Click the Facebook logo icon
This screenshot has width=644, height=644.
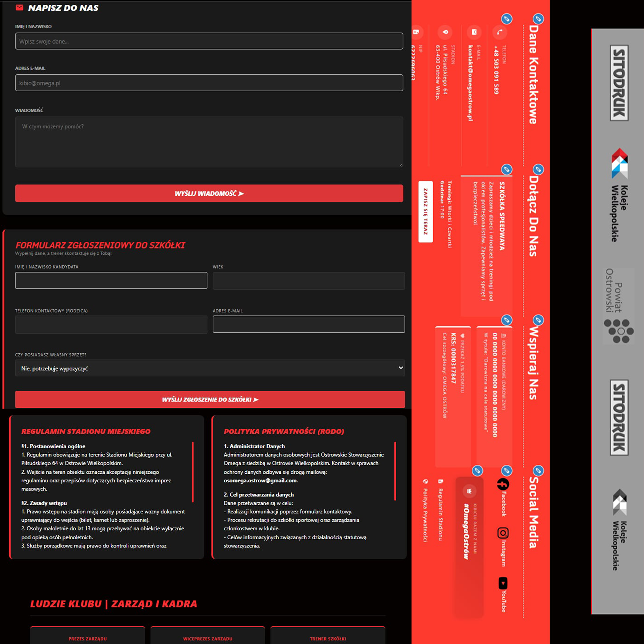click(x=503, y=484)
